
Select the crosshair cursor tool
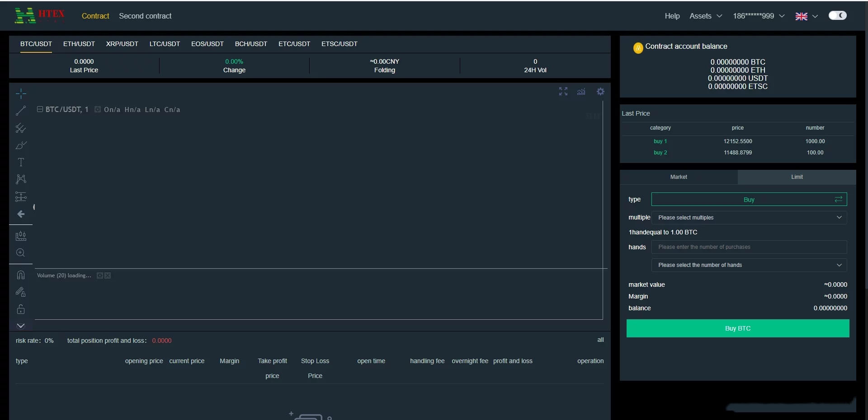click(21, 93)
